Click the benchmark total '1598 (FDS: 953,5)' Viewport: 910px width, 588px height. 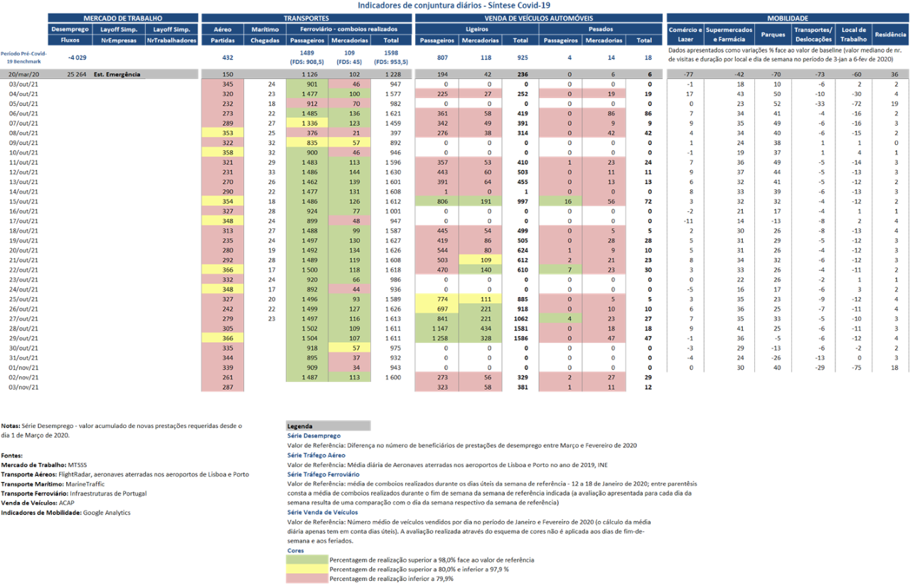coord(390,57)
